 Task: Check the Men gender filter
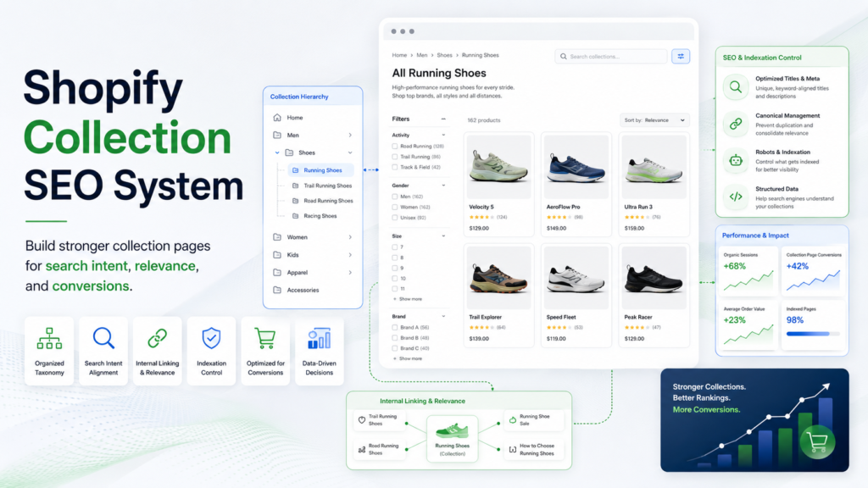pyautogui.click(x=395, y=197)
